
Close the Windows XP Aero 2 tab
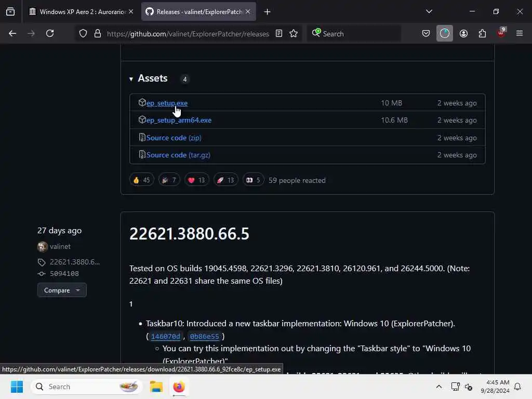tap(131, 11)
